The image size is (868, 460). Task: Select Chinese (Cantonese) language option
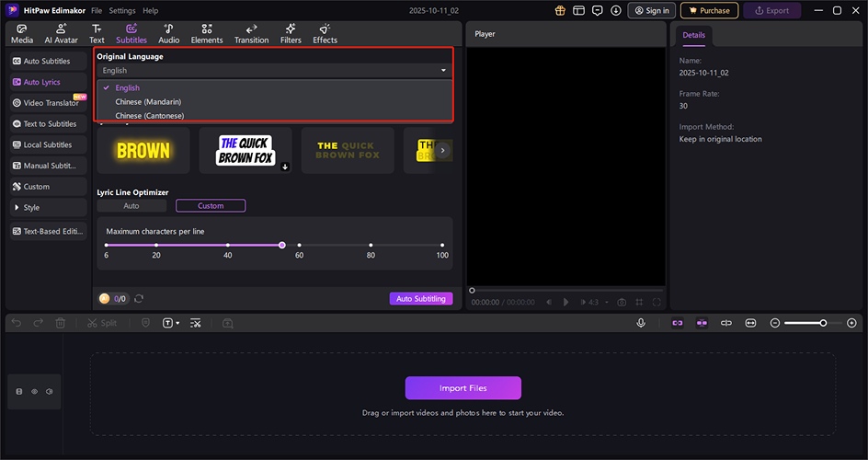click(149, 116)
